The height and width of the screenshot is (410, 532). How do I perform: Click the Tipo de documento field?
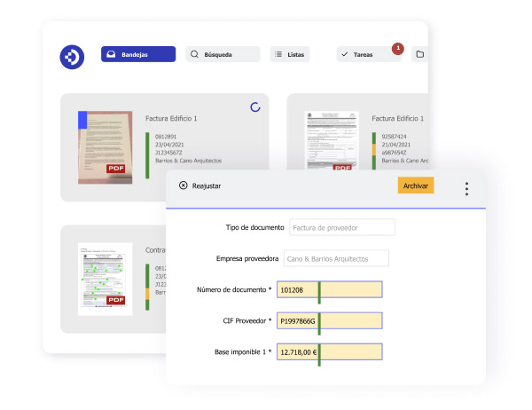pos(341,227)
